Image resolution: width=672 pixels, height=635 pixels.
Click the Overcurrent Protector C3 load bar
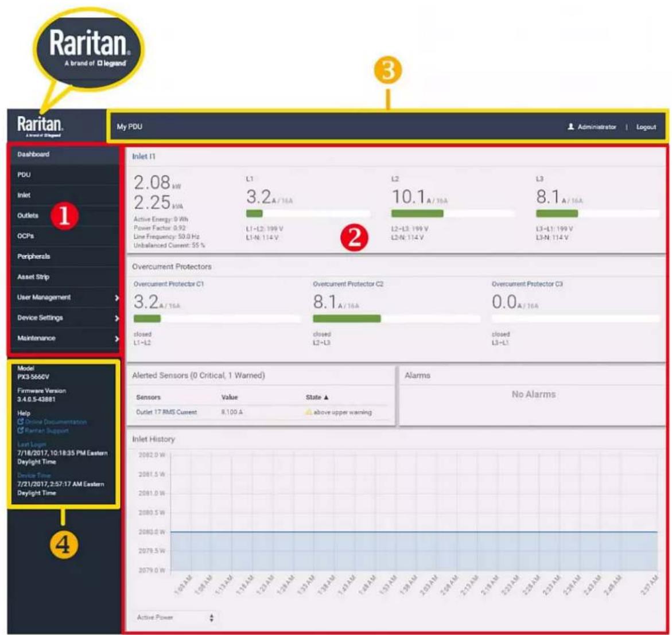coord(576,318)
